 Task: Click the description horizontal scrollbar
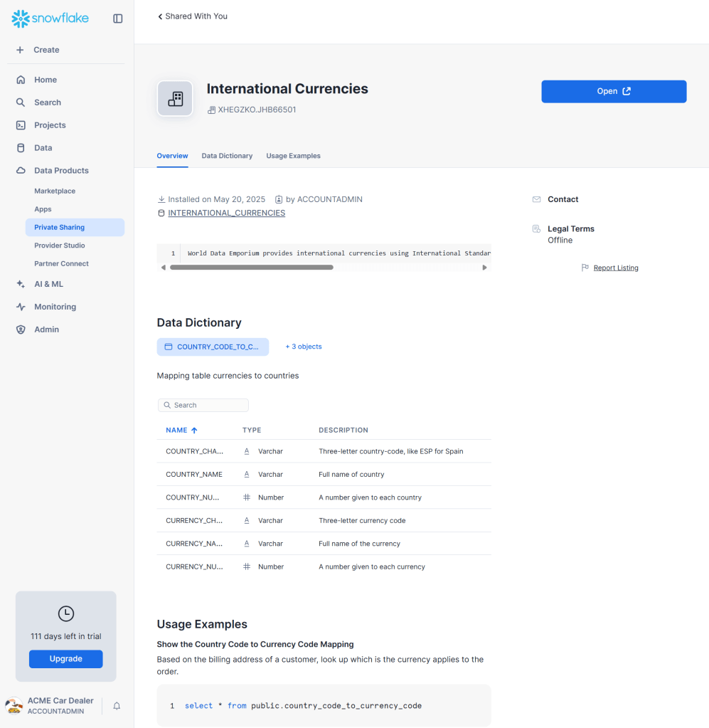pos(252,268)
